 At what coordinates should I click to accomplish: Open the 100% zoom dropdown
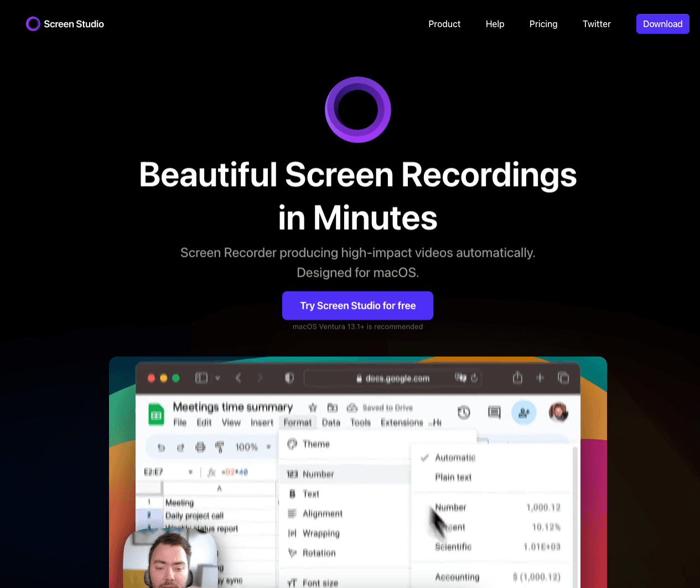(x=253, y=447)
